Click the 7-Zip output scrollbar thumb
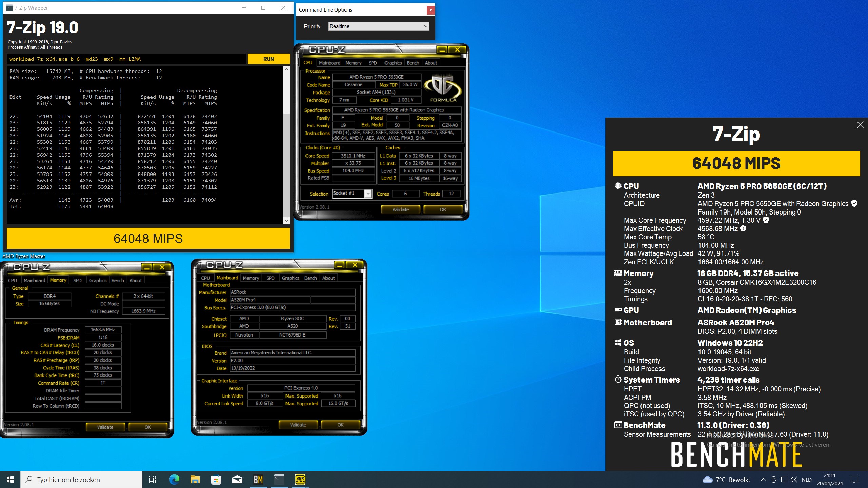Image resolution: width=868 pixels, height=488 pixels. 286,165
